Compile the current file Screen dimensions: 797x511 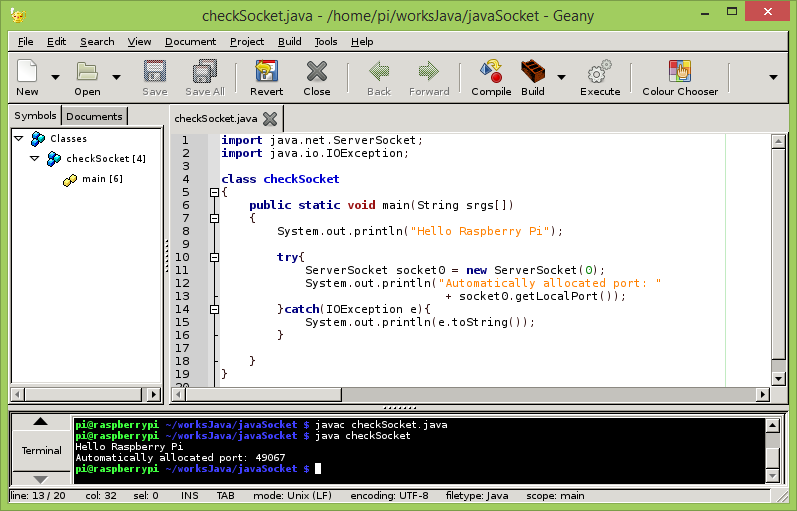[x=491, y=71]
